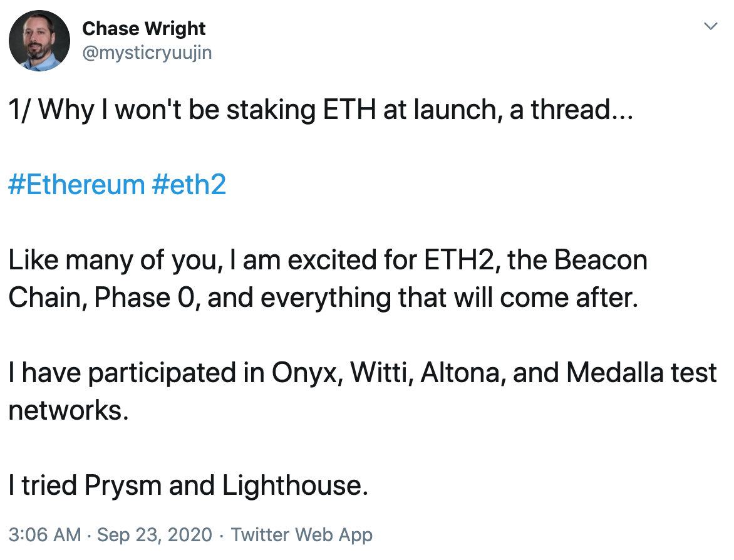The height and width of the screenshot is (560, 734).
Task: Open Chase Wright's profile avatar
Action: click(39, 40)
